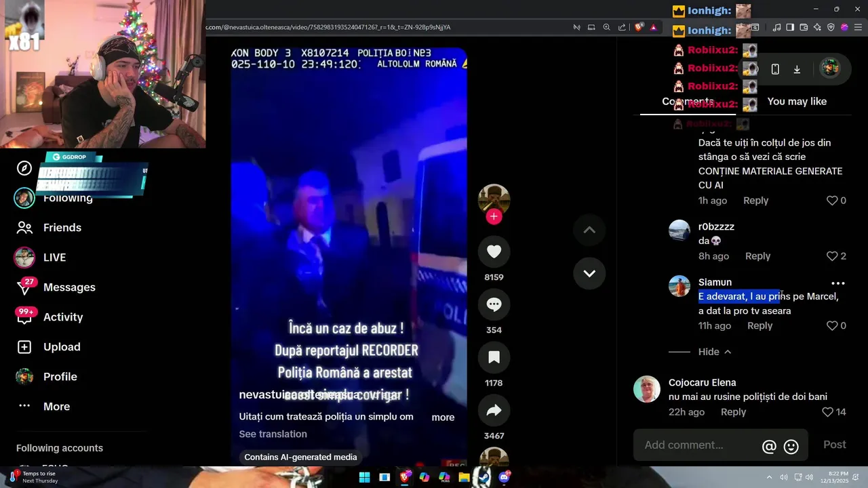Open the LIVE section in the sidebar
The height and width of the screenshot is (488, 868).
[x=54, y=258]
